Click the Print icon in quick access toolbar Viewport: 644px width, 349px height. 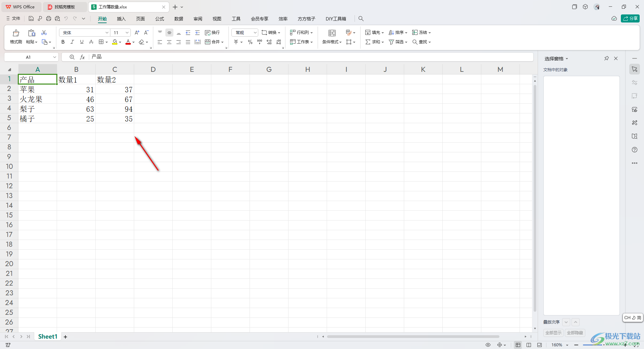49,18
